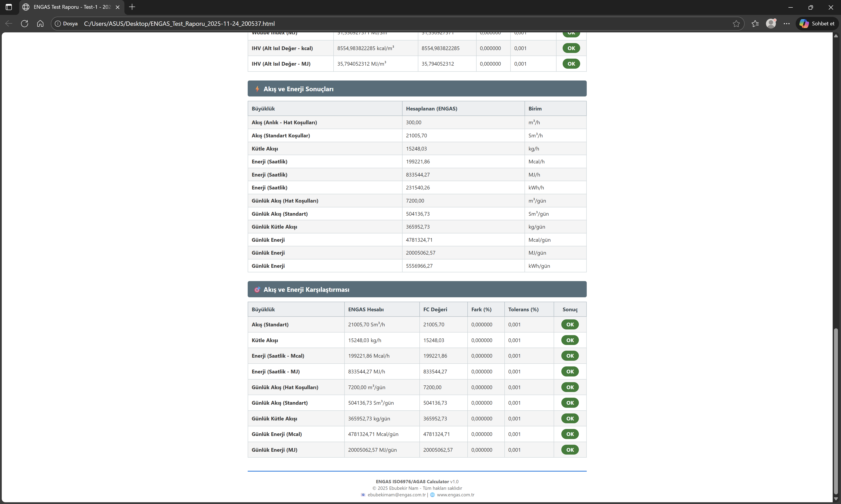Click the browser refresh icon
The image size is (841, 504).
pyautogui.click(x=25, y=23)
